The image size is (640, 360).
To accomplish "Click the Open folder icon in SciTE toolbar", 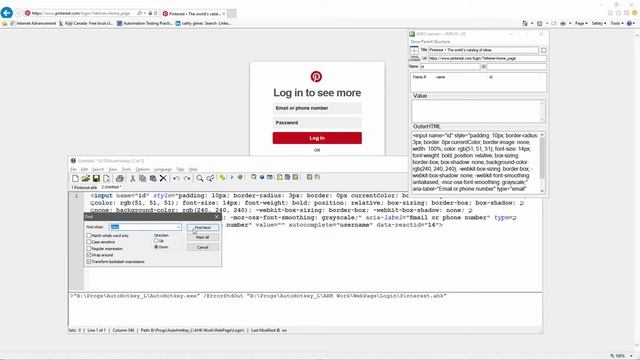I will (x=86, y=178).
